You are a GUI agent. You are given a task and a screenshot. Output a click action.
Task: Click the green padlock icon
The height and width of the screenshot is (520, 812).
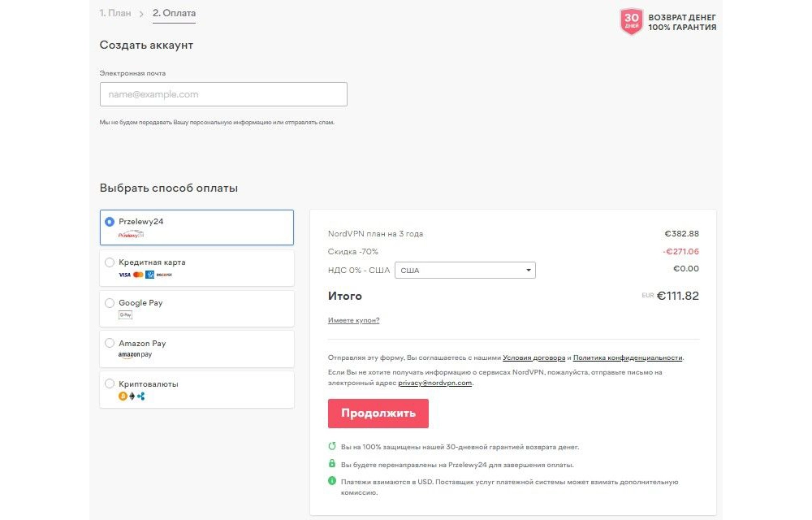coord(331,464)
